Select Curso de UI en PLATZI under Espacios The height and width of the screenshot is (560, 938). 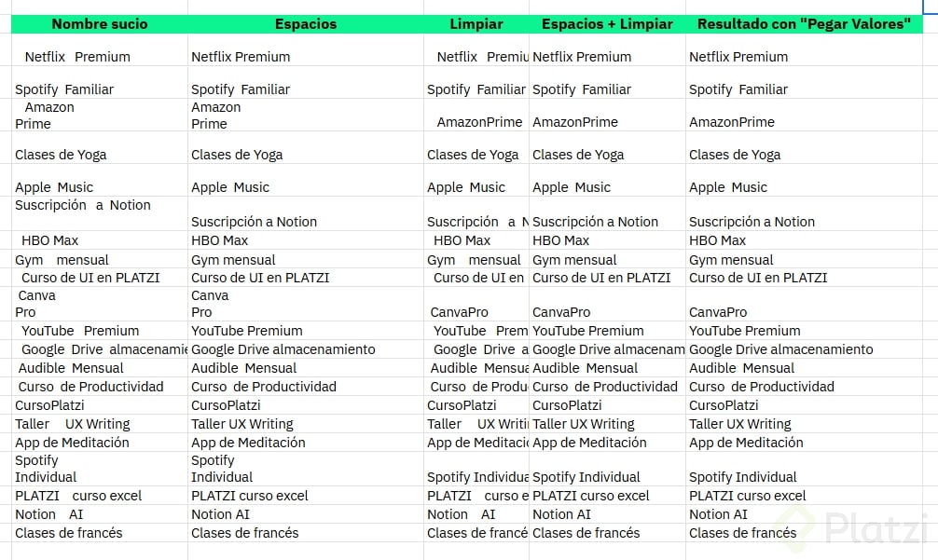(x=260, y=278)
